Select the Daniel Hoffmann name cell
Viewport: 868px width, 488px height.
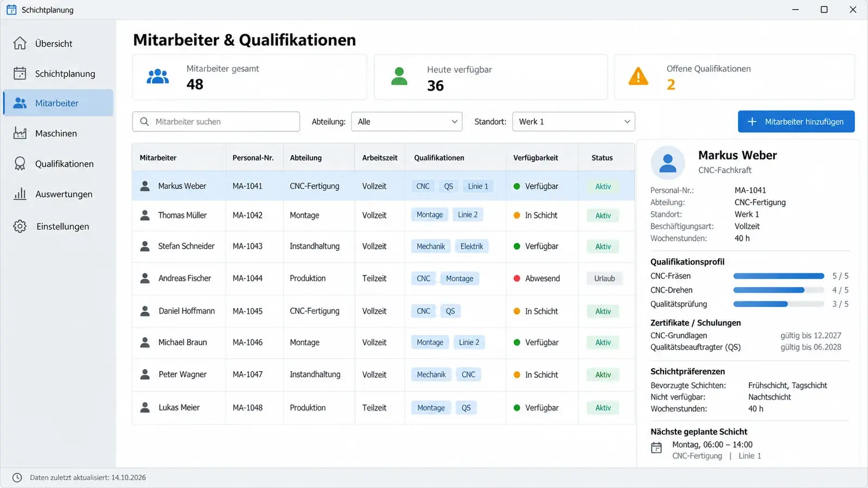point(187,311)
